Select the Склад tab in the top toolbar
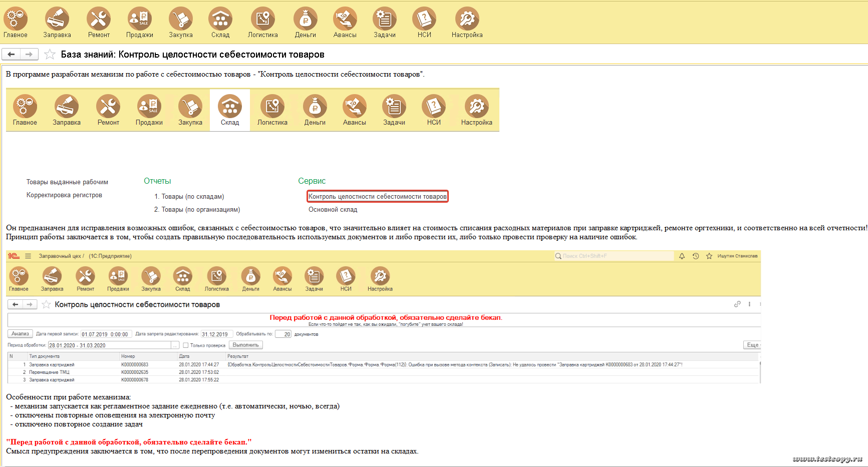The image size is (868, 467). pos(220,23)
